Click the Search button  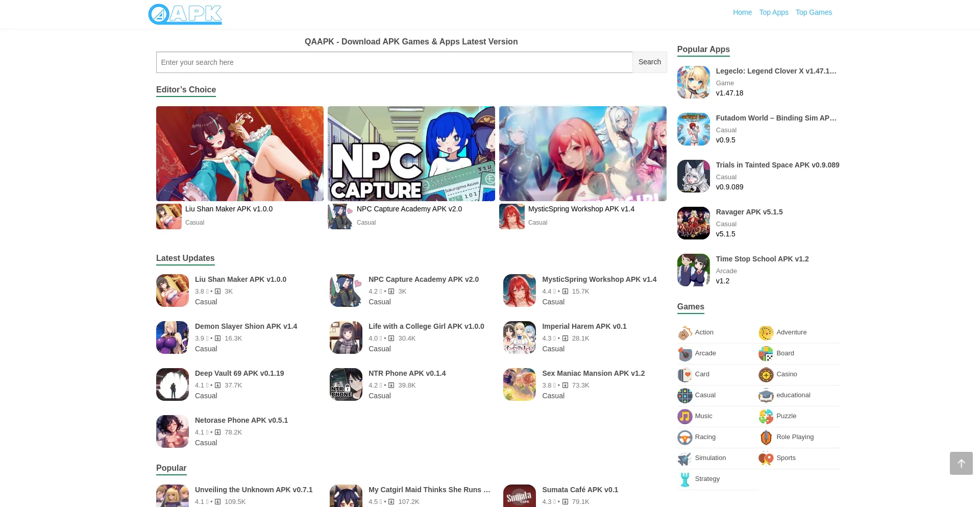649,62
